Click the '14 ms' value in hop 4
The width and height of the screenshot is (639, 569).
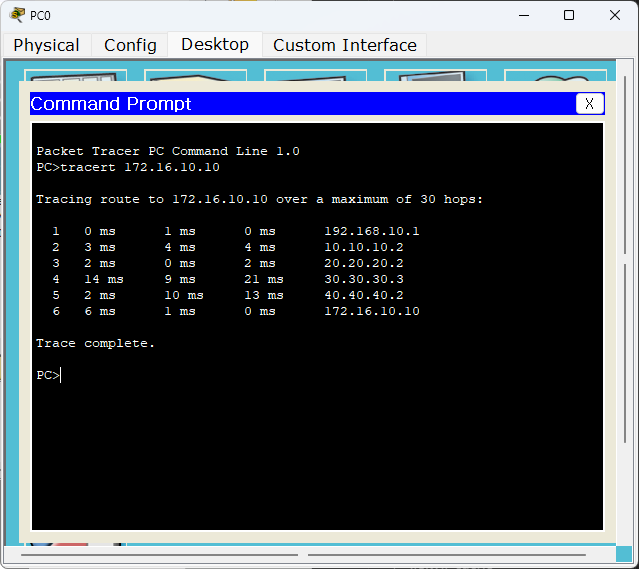(x=104, y=279)
